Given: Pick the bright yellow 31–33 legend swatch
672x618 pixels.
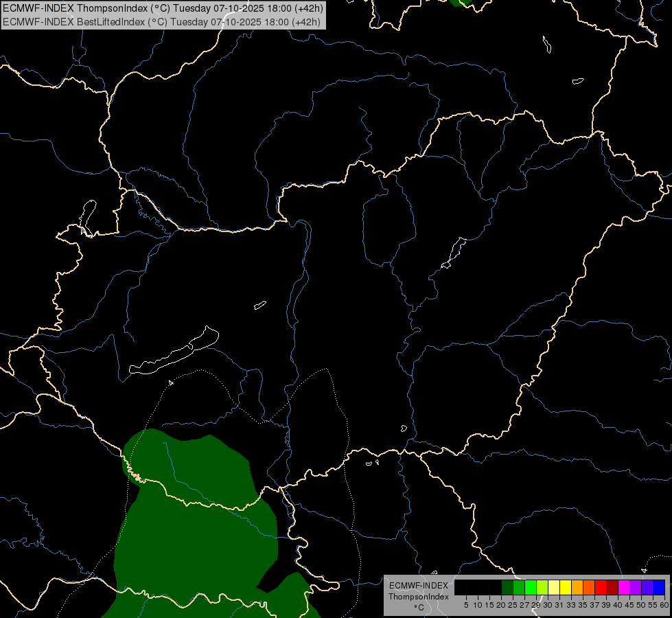Looking at the screenshot, I should point(566,587).
